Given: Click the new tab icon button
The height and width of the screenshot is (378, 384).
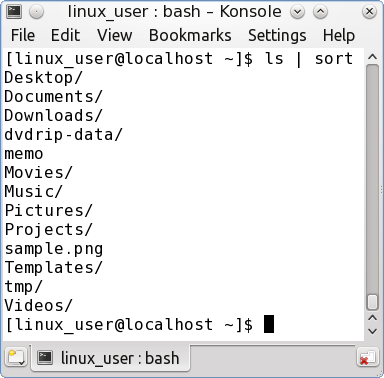Looking at the screenshot, I should click(x=16, y=357).
